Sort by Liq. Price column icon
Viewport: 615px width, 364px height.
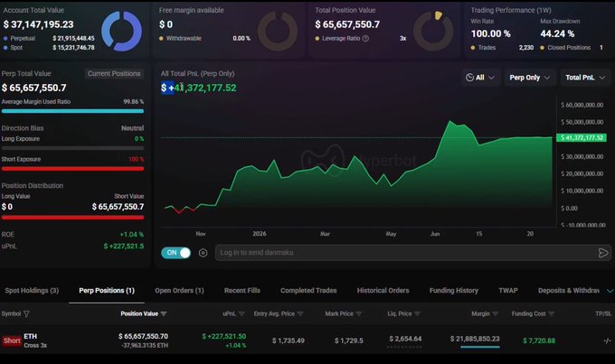click(x=417, y=313)
